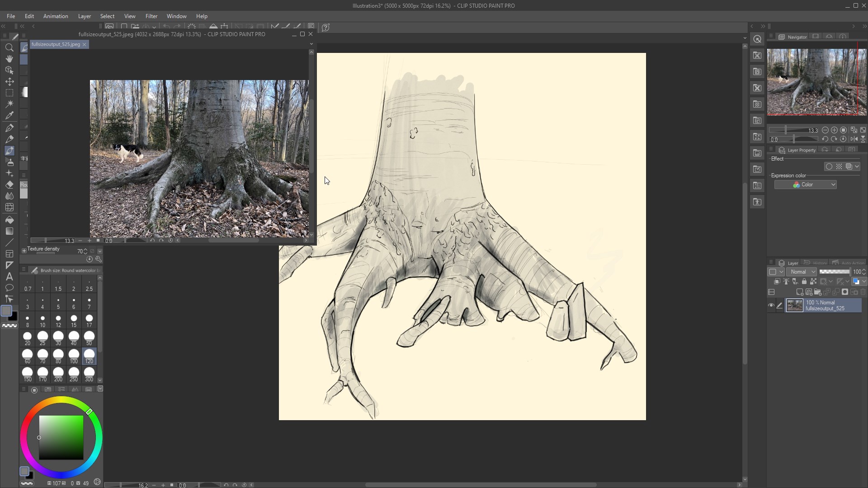
Task: Open Texture density dropdown arrow
Action: 100,251
